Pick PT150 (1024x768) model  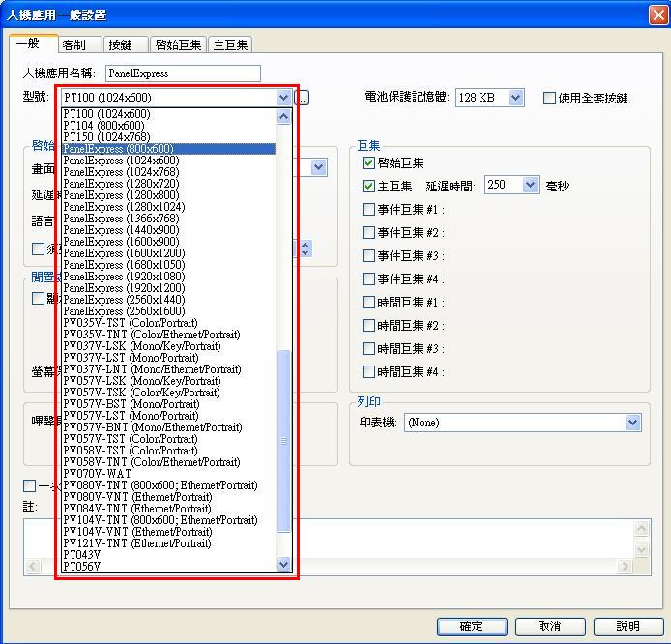click(169, 137)
